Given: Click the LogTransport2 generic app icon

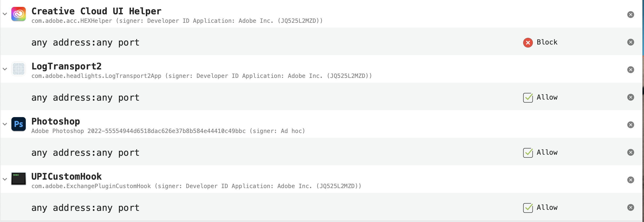Looking at the screenshot, I should (19, 69).
